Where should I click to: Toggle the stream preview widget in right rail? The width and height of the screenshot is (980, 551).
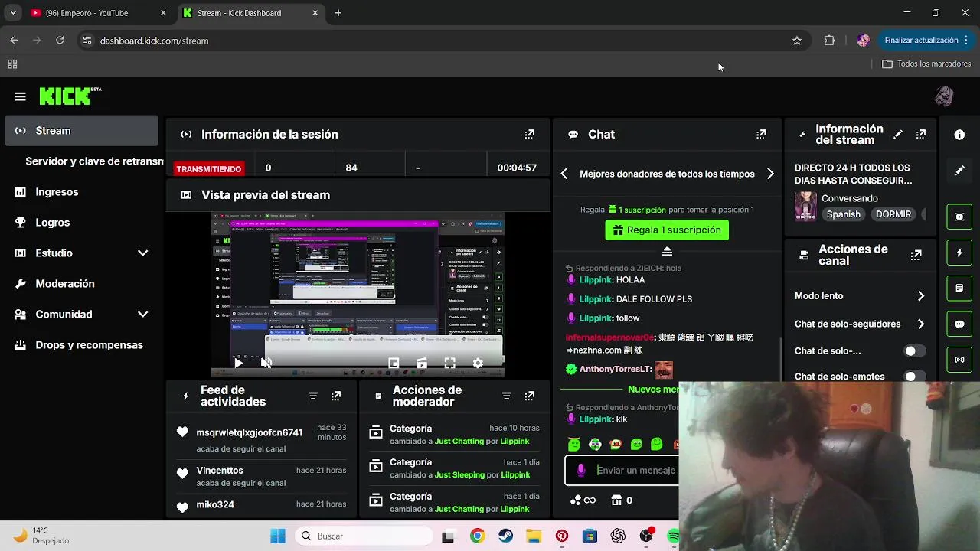click(x=959, y=217)
